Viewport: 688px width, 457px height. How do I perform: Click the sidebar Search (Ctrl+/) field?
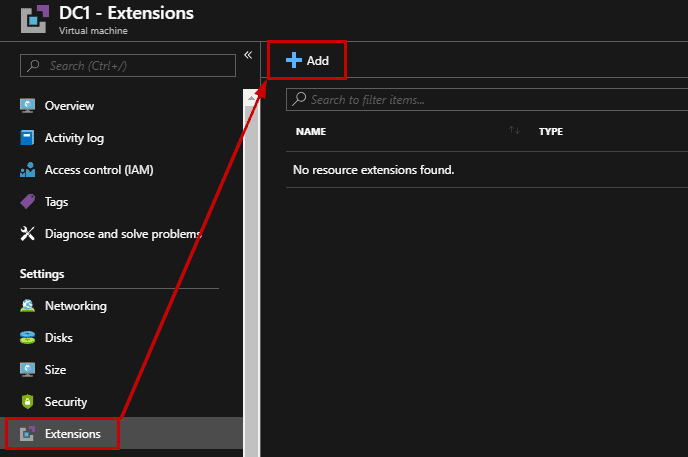click(x=128, y=66)
